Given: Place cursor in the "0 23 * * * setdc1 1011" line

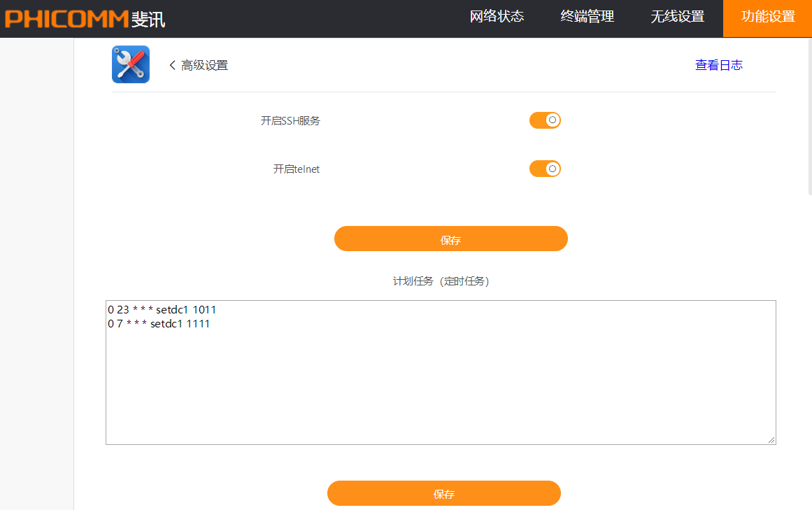Looking at the screenshot, I should tap(162, 309).
